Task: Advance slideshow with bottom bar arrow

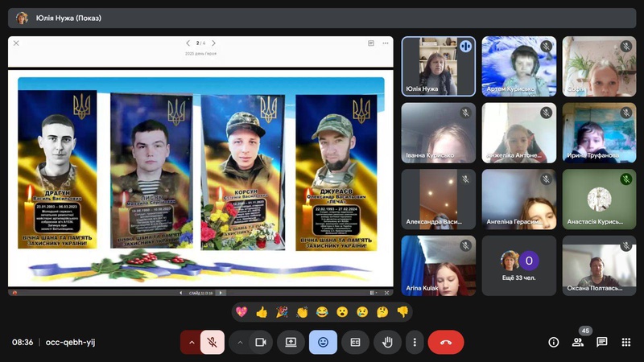Action: coord(221,293)
